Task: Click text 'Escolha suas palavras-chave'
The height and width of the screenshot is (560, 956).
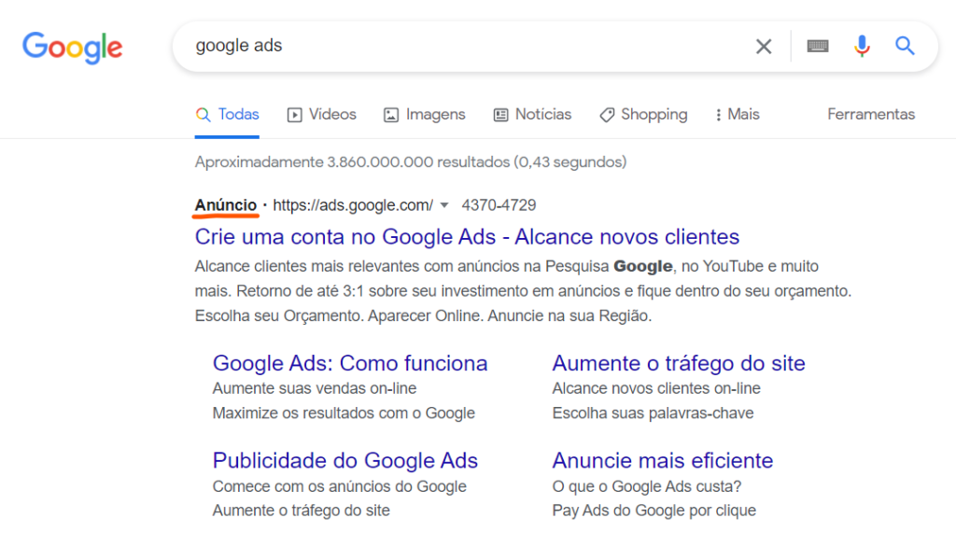Action: point(653,413)
